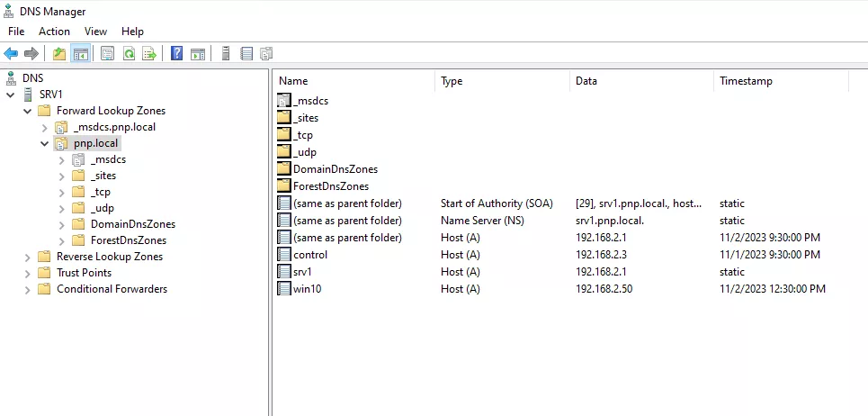The image size is (868, 416).
Task: Toggle the Show/Hide Console Tree button
Action: point(80,54)
